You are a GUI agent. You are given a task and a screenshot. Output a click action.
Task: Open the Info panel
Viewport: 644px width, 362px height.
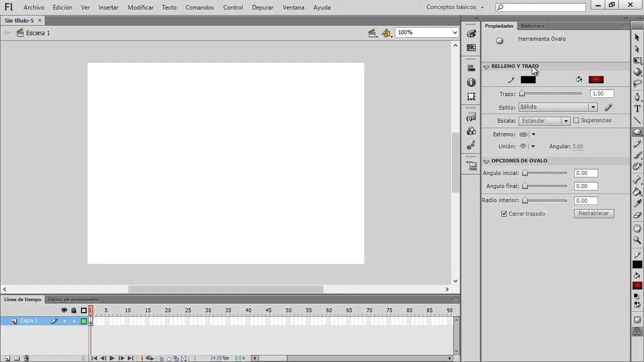click(471, 82)
